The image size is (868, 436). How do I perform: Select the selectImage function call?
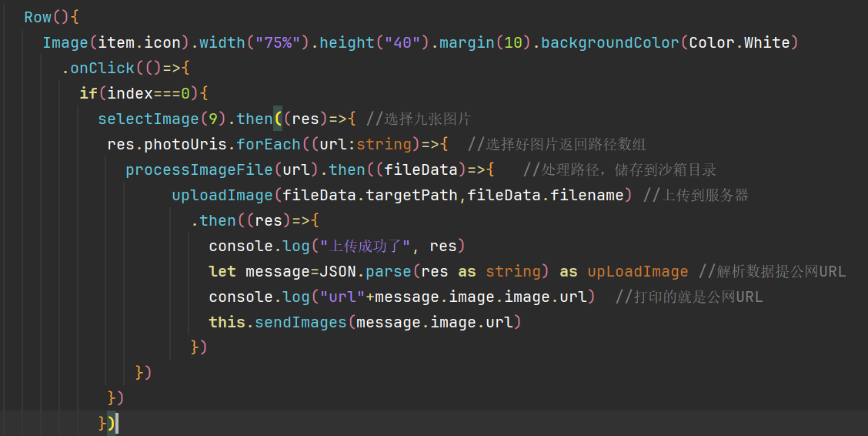coord(149,119)
